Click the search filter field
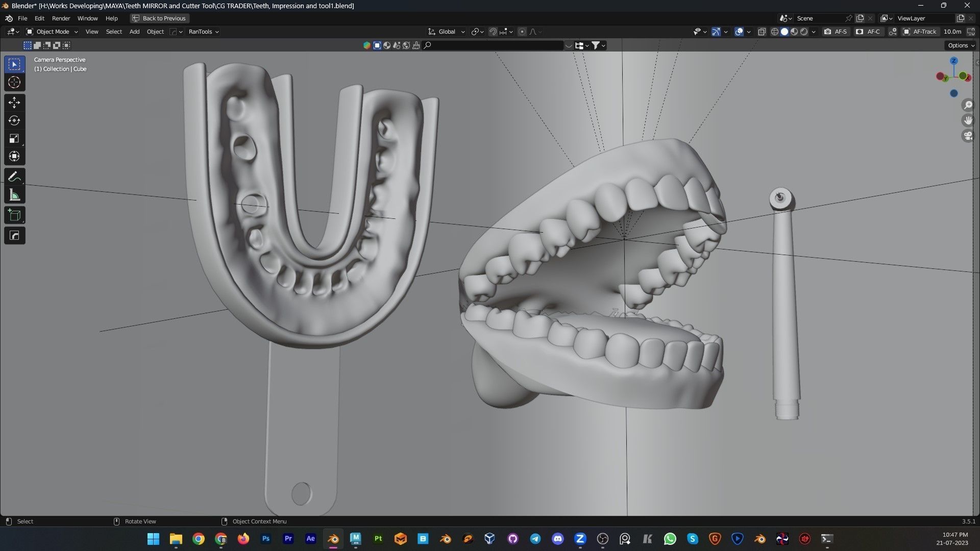This screenshot has height=551, width=980. (493, 45)
